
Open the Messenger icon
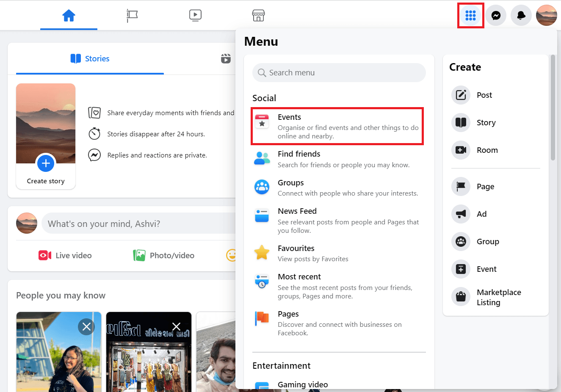(x=495, y=15)
